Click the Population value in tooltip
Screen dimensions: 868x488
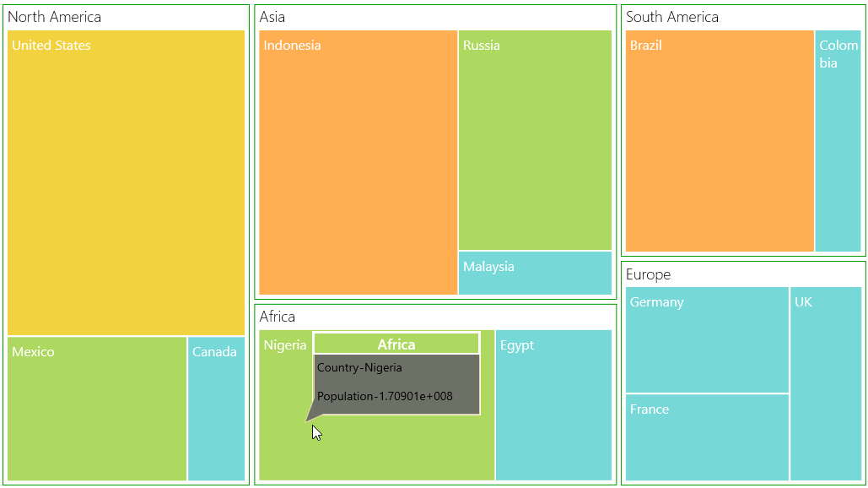(385, 396)
